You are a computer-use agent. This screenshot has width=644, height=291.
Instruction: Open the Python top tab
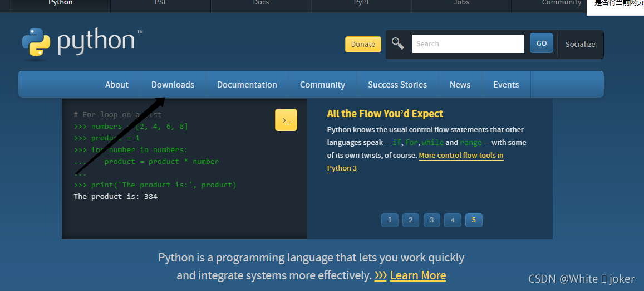coord(60,3)
